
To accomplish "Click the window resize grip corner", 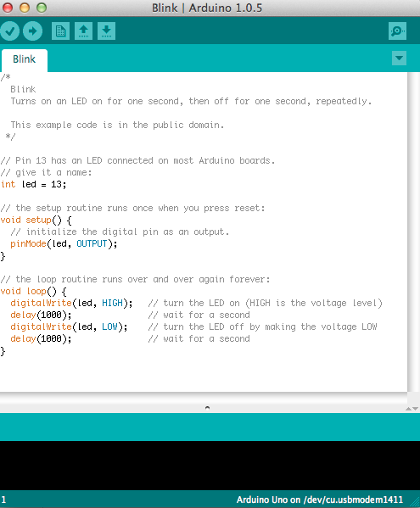I will coord(415,503).
